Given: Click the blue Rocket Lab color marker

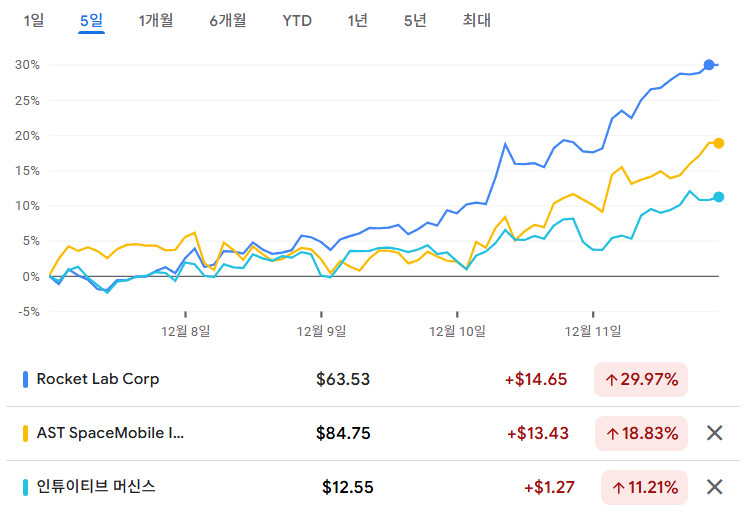Looking at the screenshot, I should point(25,379).
